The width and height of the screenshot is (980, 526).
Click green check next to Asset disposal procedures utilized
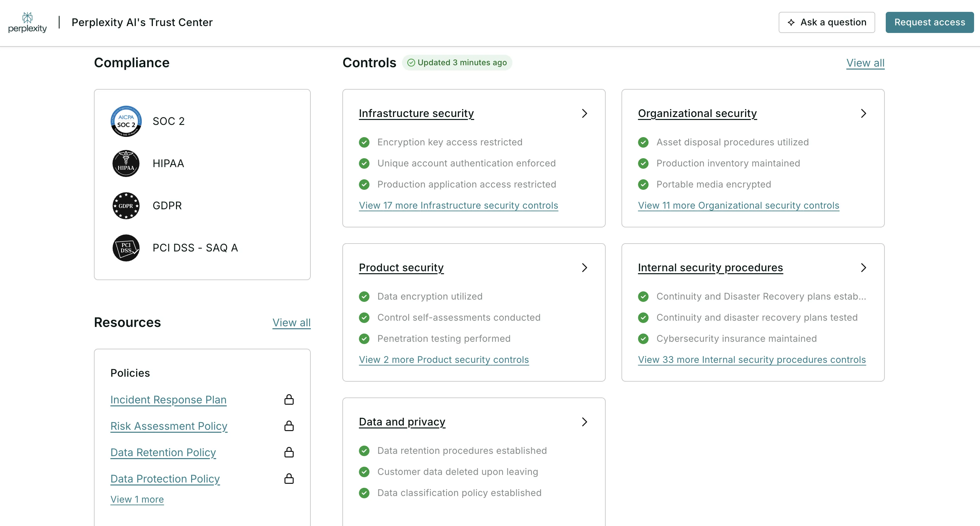(643, 142)
